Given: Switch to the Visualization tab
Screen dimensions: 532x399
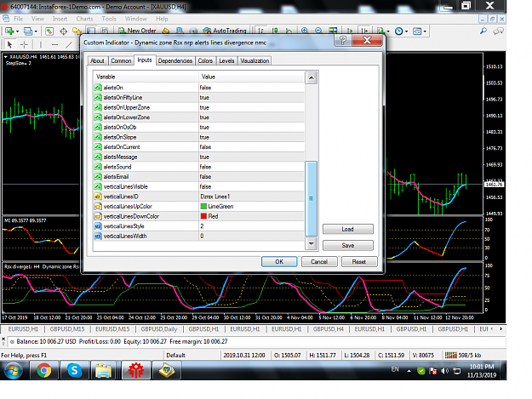Looking at the screenshot, I should click(x=255, y=60).
